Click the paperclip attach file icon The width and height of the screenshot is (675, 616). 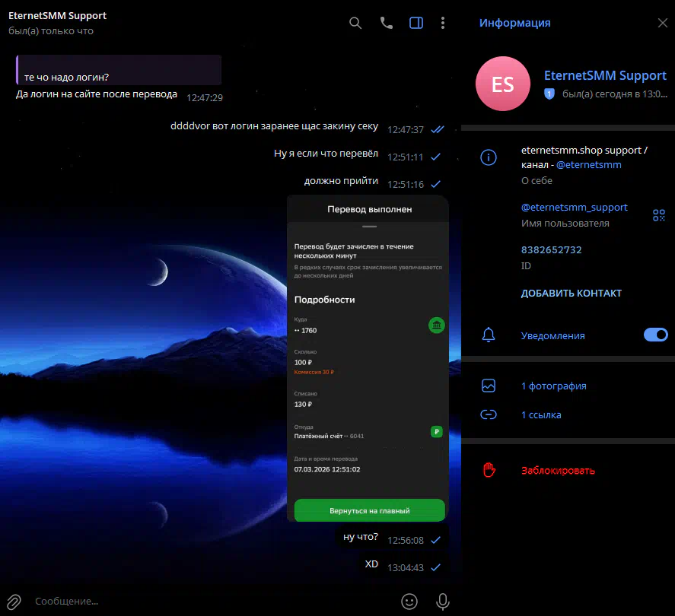(14, 602)
